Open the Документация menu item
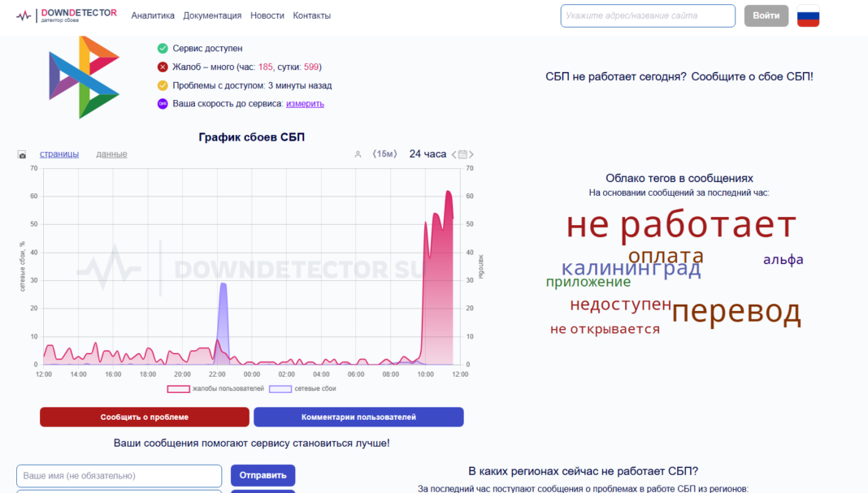The image size is (868, 493). 212,15
